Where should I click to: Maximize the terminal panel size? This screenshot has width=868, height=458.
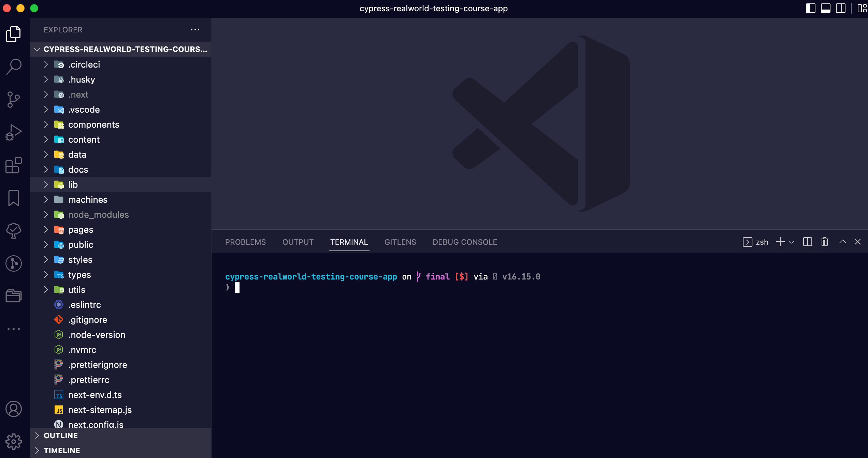point(842,242)
